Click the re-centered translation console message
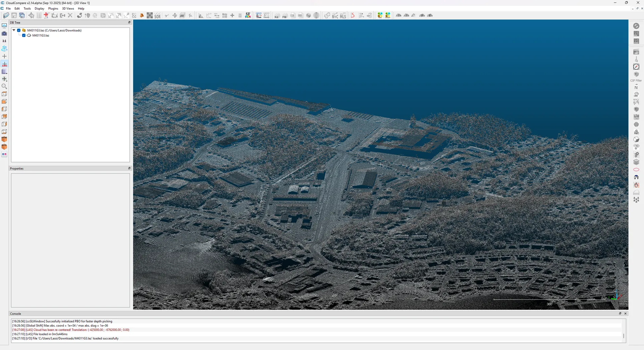The width and height of the screenshot is (644, 350). (71, 330)
